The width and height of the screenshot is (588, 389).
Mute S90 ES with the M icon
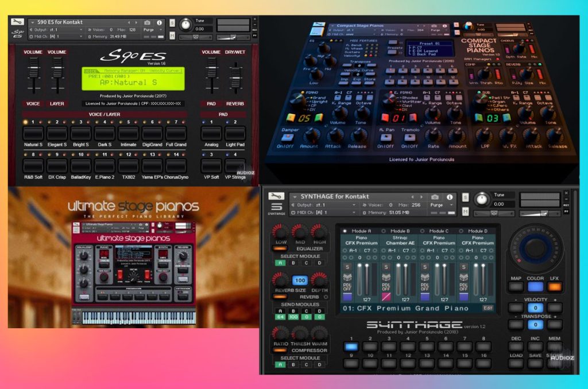[172, 36]
